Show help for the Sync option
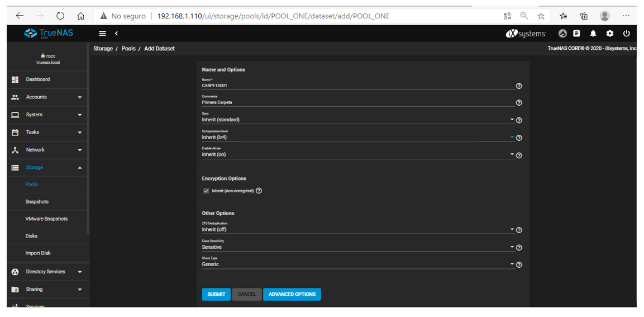 tap(519, 120)
